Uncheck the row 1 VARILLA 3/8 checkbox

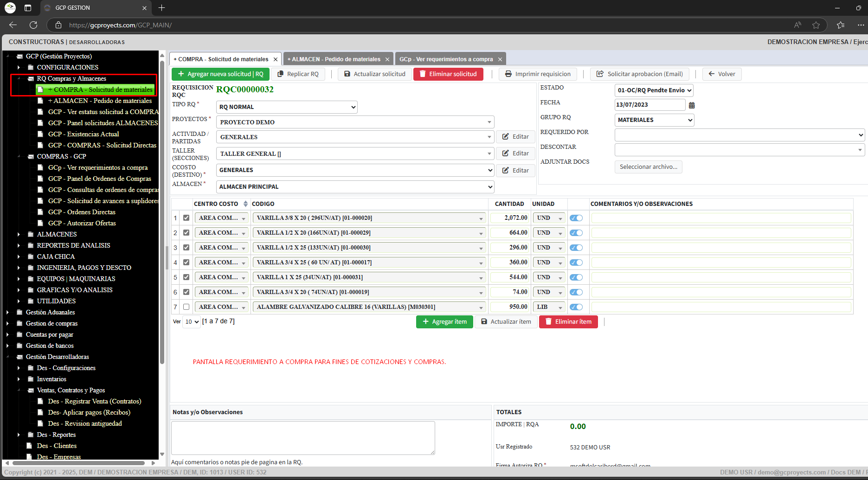coord(186,218)
